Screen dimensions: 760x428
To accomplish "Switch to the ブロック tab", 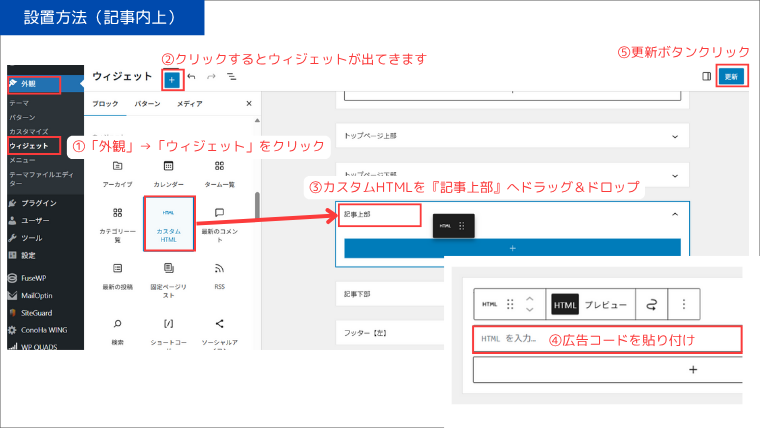I will coord(105,104).
